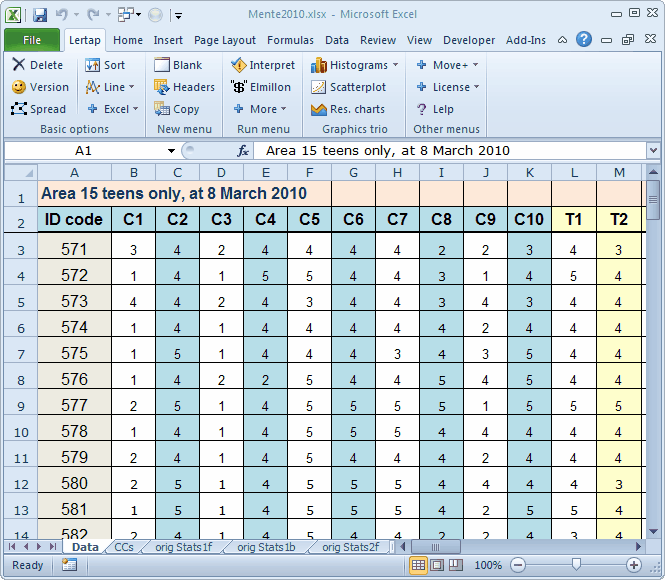Screen dimensions: 665x580
Task: Expand the Line dropdown arrow
Action: point(131,87)
